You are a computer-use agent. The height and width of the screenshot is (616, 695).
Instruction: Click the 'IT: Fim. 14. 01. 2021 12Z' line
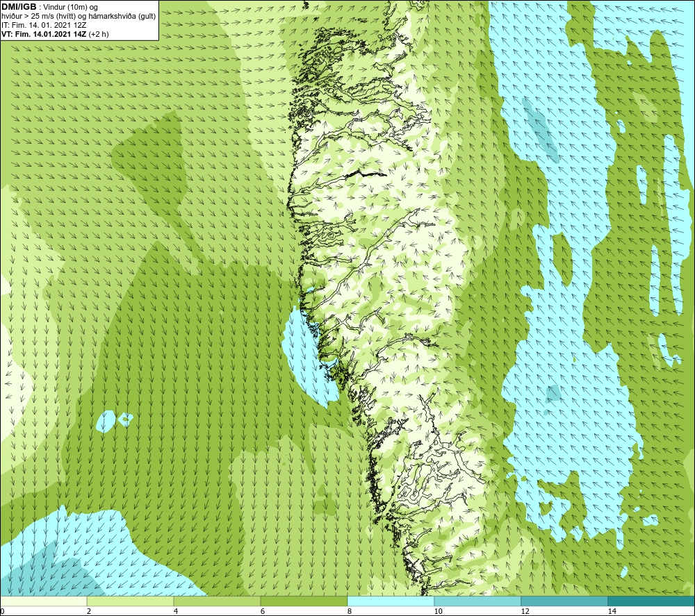pyautogui.click(x=44, y=25)
